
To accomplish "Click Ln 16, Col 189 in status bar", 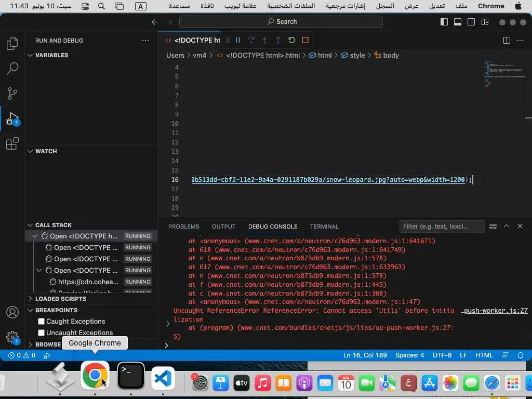I will [x=365, y=355].
